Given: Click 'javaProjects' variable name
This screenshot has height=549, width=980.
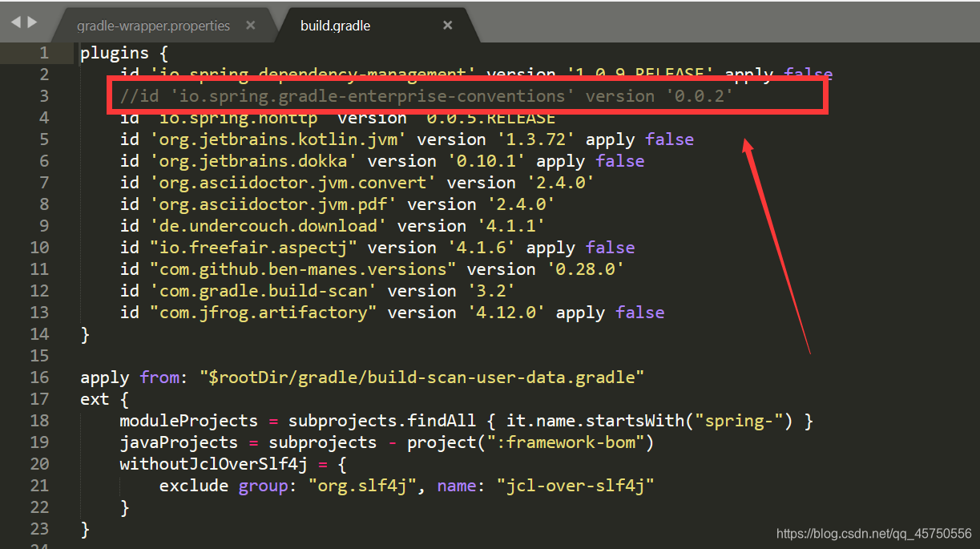Looking at the screenshot, I should click(x=179, y=442).
